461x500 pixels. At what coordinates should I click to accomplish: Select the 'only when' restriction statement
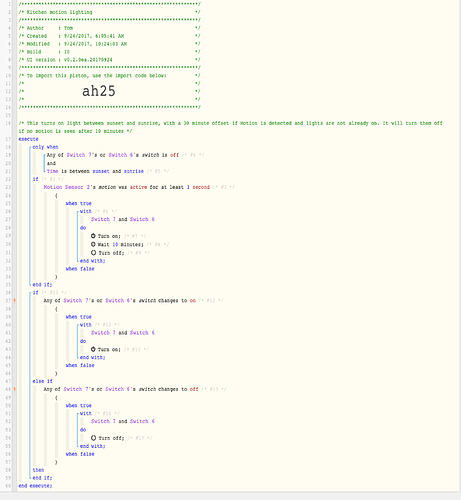coord(45,147)
